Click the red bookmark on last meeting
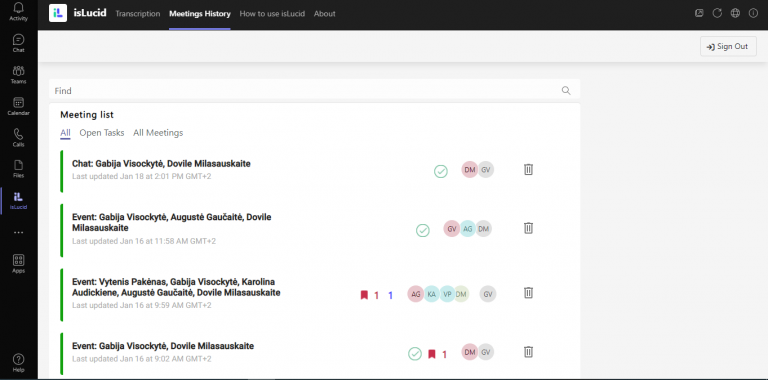 click(x=432, y=354)
